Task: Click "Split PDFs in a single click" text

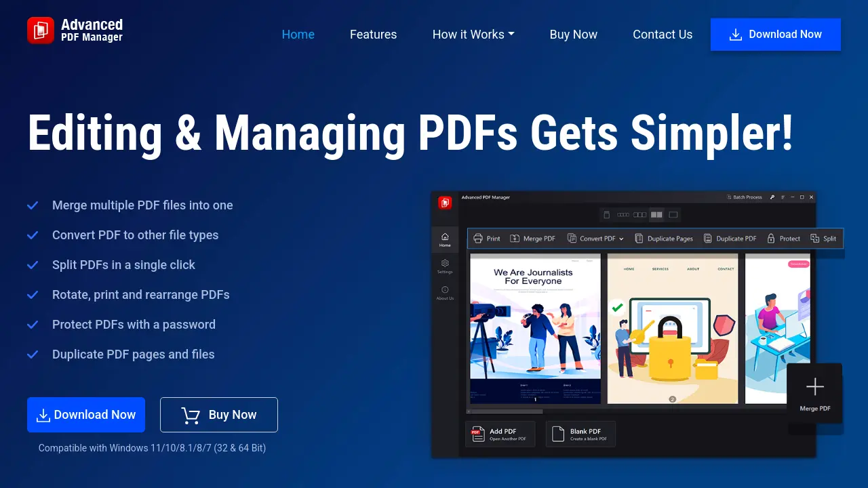Action: click(123, 265)
